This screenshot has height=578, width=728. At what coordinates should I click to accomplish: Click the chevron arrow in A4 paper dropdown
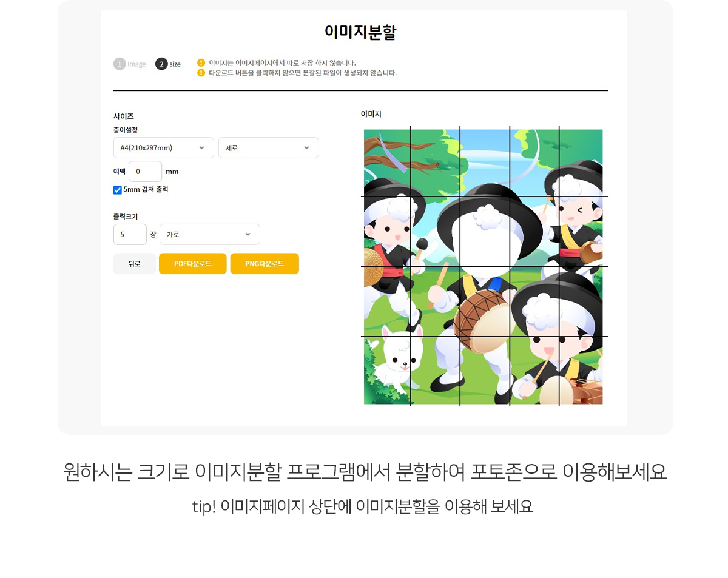pos(201,147)
